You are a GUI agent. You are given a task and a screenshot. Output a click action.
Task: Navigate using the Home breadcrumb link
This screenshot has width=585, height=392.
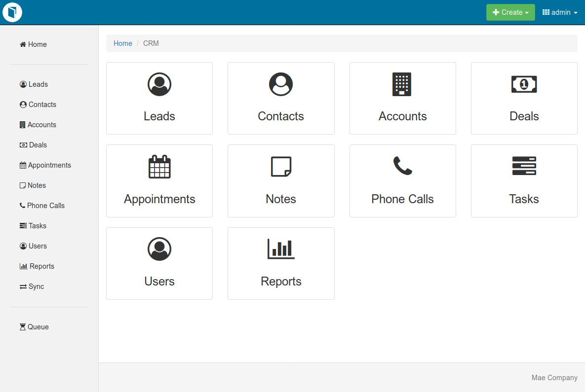pyautogui.click(x=123, y=43)
